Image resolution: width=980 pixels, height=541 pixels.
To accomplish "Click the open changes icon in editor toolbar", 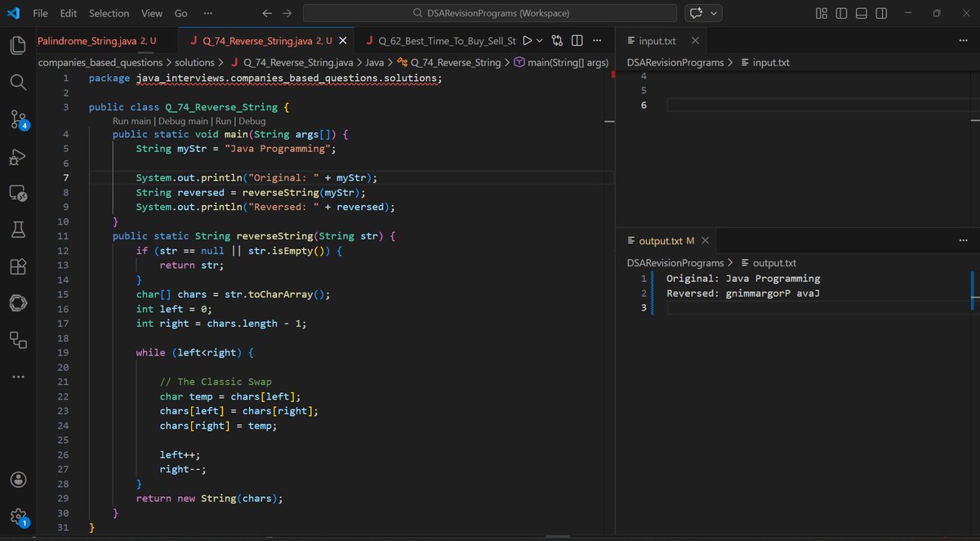I will pyautogui.click(x=558, y=41).
